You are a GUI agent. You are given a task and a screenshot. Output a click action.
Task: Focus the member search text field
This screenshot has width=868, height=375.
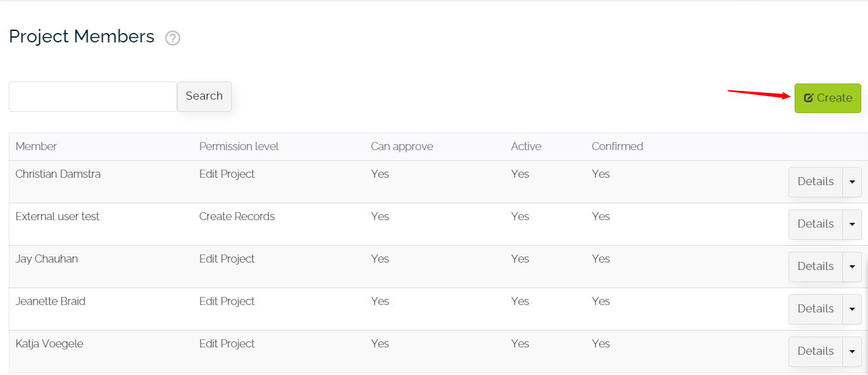tap(93, 97)
